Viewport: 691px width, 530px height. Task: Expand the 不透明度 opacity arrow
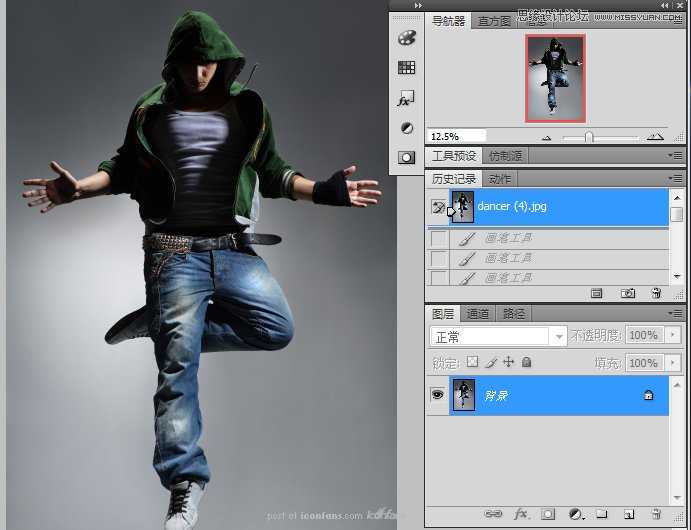coord(671,336)
